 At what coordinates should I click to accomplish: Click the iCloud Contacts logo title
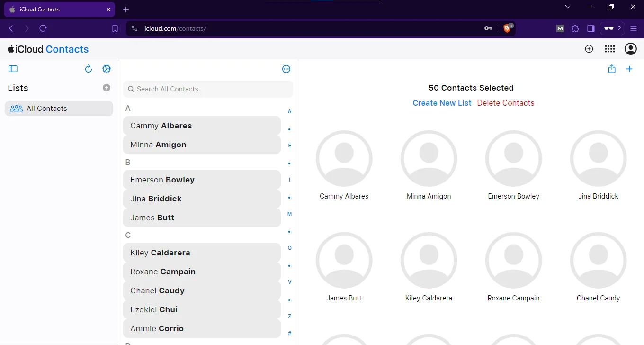48,49
